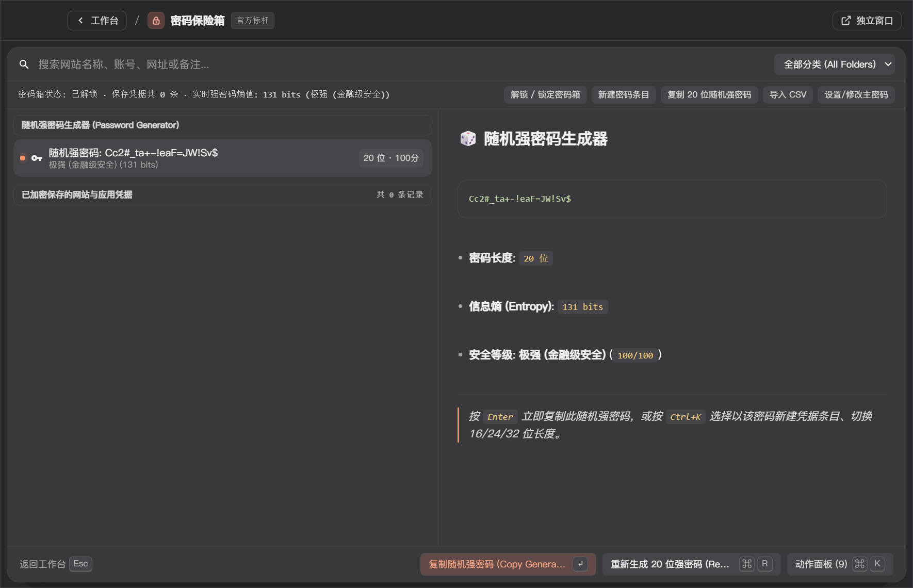Click the search magnifier icon
The width and height of the screenshot is (913, 588).
click(x=24, y=64)
